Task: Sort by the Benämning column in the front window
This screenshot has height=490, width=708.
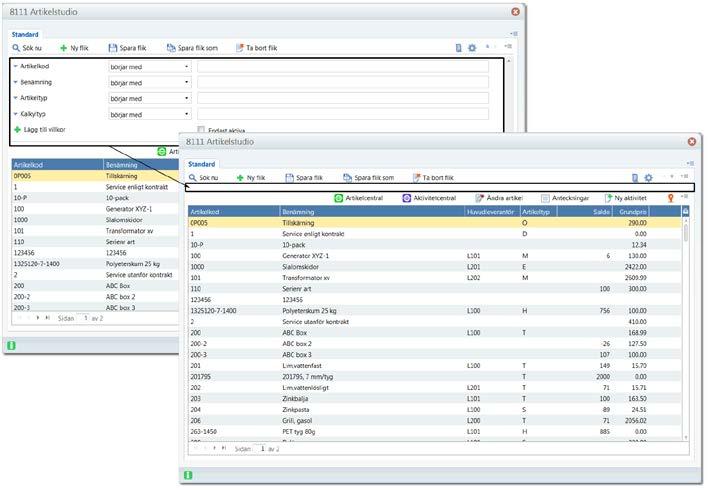Action: tap(372, 211)
